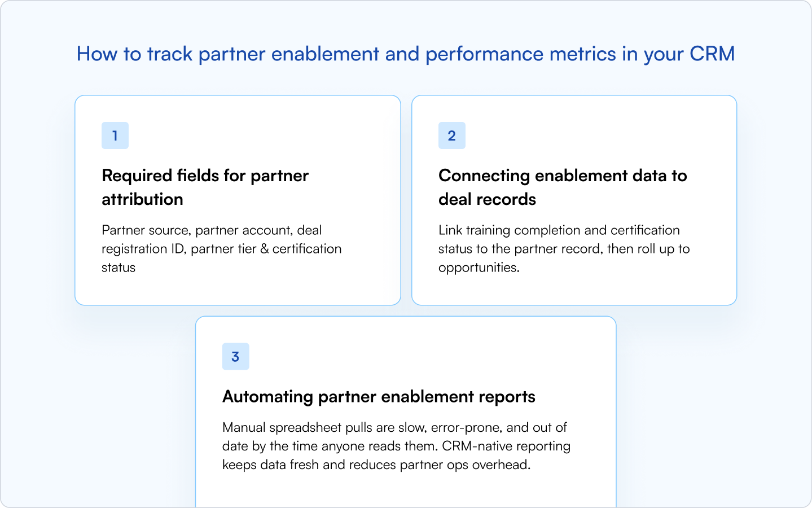Click the number 3 badge icon
Viewport: 812px width, 508px height.
click(x=236, y=357)
